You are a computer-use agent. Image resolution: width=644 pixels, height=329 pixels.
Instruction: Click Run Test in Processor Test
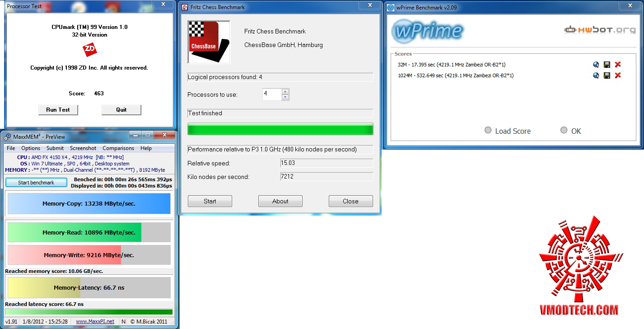(58, 110)
